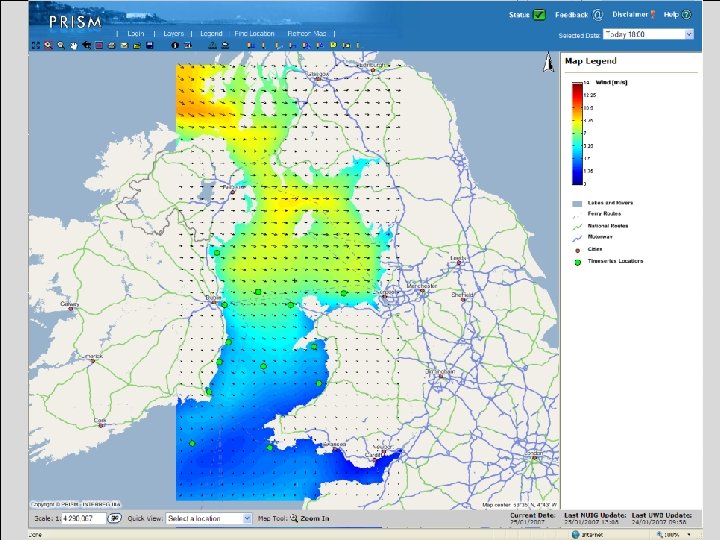
Task: Click the 'Current Date:' label text
Action: [533, 515]
